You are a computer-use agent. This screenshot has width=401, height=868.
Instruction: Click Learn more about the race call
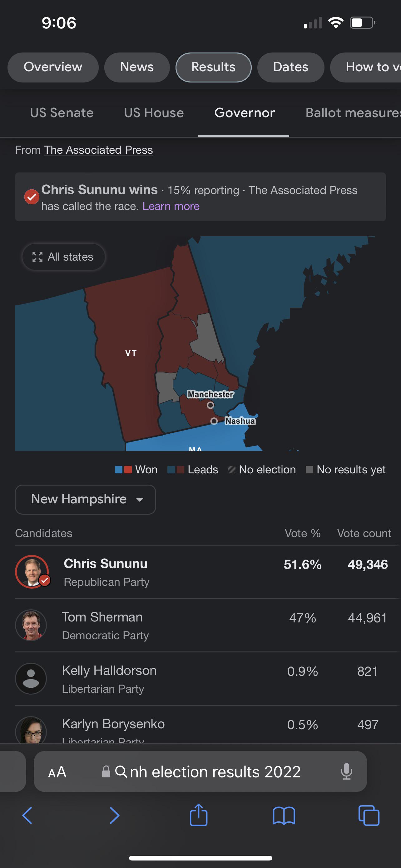coord(171,206)
